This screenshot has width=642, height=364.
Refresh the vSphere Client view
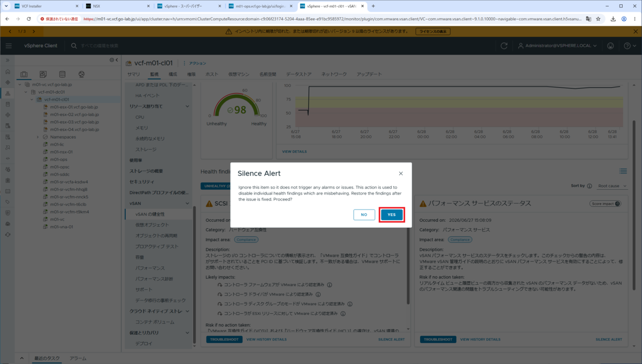click(504, 46)
